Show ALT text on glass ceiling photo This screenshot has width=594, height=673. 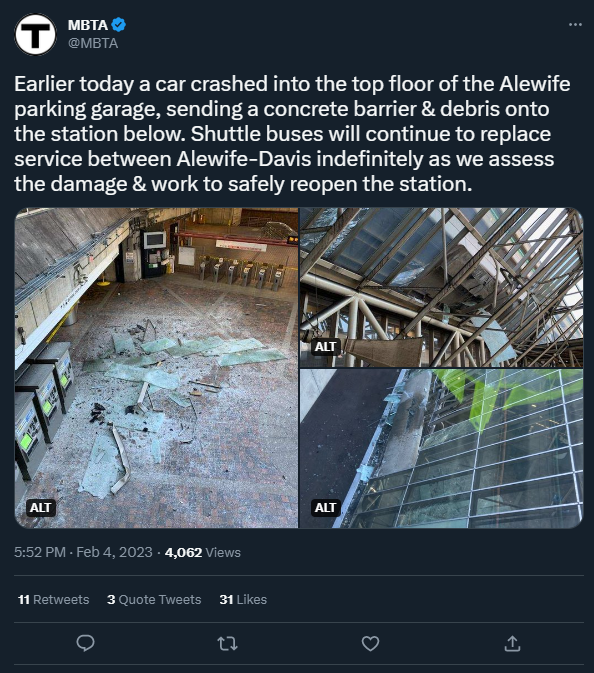(325, 346)
